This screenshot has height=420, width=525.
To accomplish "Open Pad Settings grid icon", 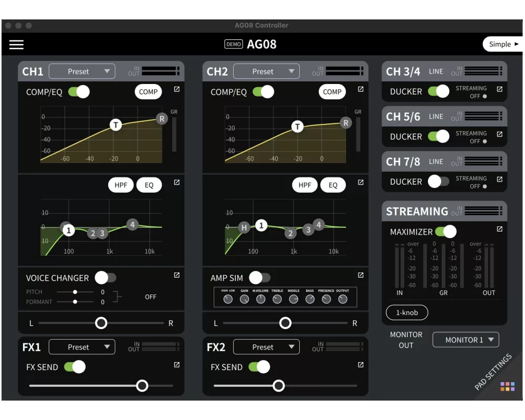I will coord(507,387).
